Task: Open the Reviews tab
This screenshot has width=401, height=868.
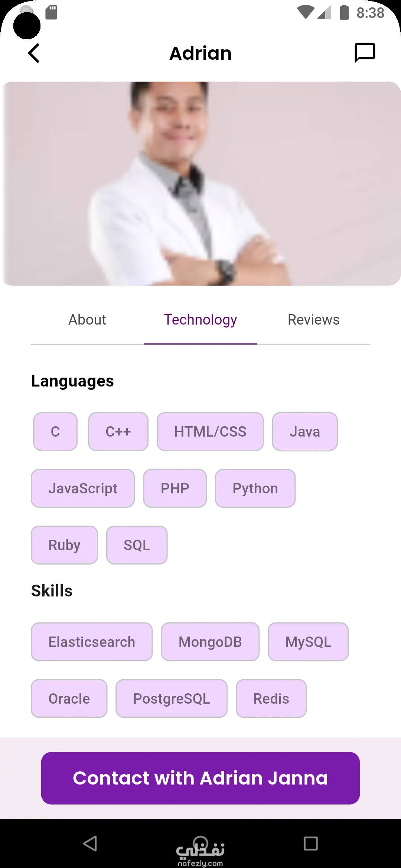Action: 313,320
